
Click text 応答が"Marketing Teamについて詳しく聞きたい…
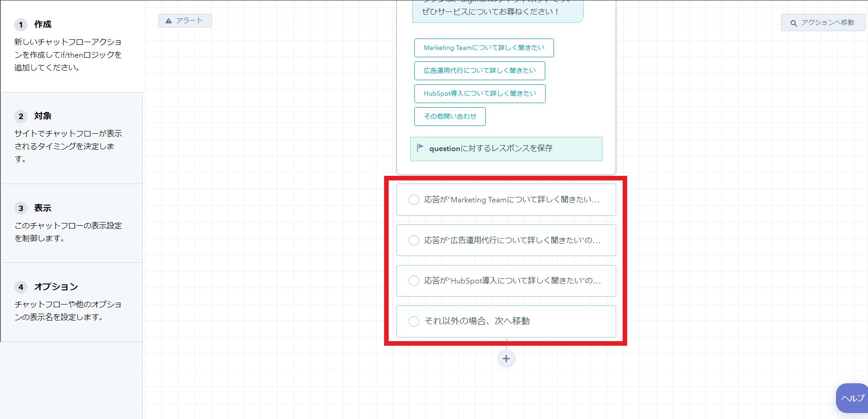pyautogui.click(x=512, y=200)
